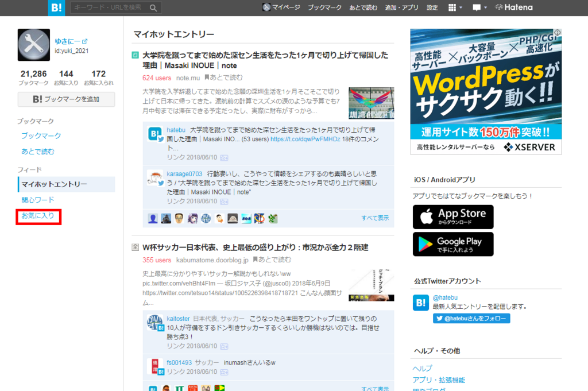Open the notifications speech bubble dropdown

pyautogui.click(x=479, y=7)
